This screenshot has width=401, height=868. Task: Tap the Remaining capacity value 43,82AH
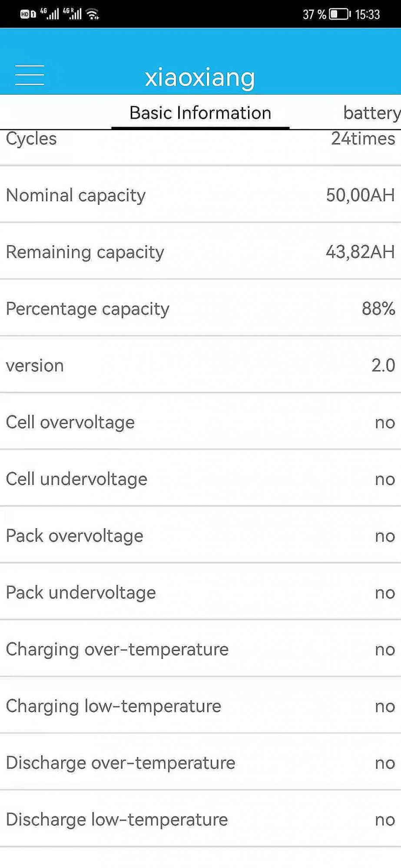[x=360, y=252]
